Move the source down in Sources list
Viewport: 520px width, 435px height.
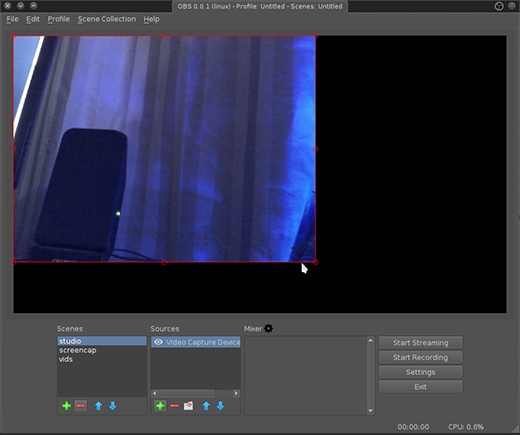coord(220,406)
